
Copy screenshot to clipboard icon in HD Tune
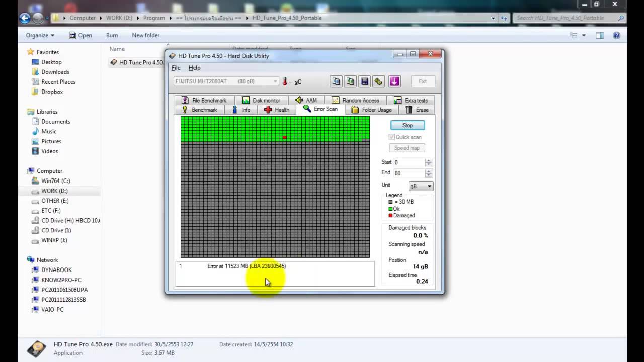350,81
